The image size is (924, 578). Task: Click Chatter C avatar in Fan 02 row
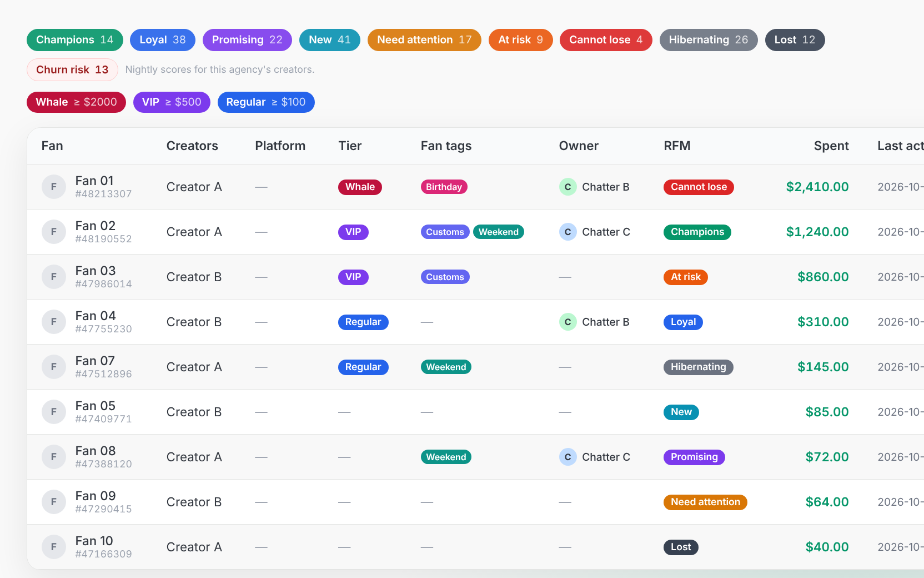pos(568,232)
